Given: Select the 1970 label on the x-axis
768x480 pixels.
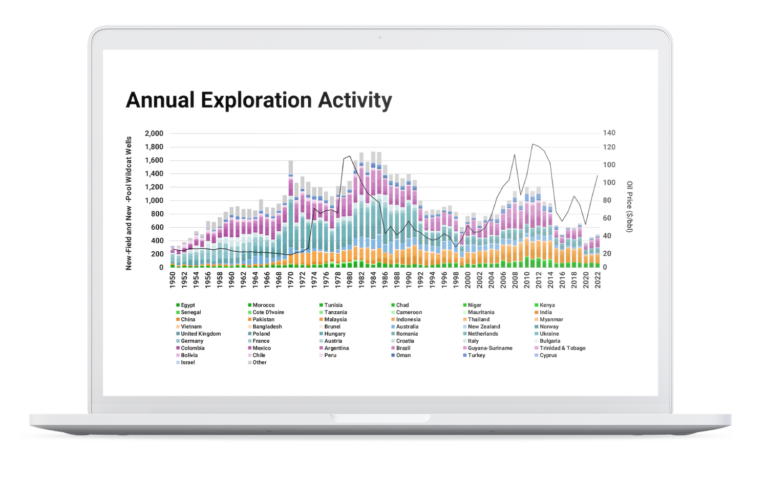Looking at the screenshot, I should tap(291, 280).
